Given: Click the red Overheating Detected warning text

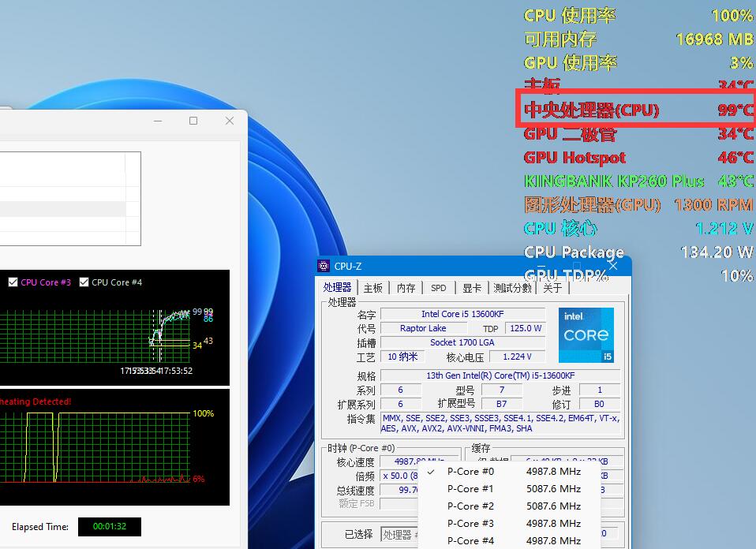Looking at the screenshot, I should pyautogui.click(x=36, y=401).
